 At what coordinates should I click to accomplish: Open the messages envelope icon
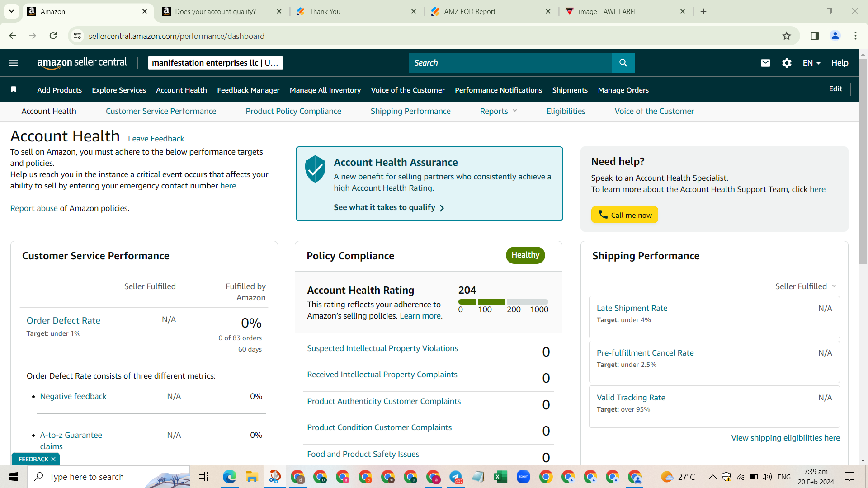[x=765, y=63]
